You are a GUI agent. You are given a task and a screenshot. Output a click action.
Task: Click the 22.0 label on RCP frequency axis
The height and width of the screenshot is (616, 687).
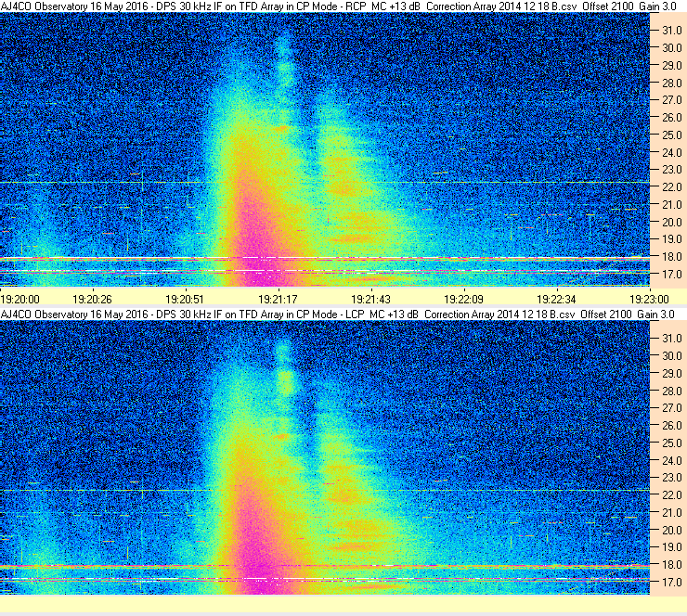click(671, 187)
